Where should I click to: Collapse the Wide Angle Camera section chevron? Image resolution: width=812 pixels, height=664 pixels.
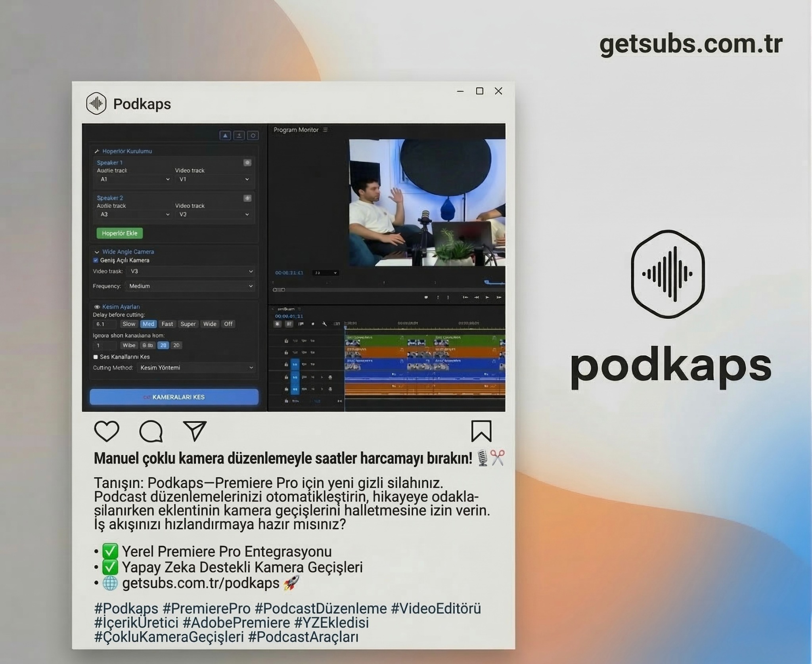[x=97, y=252]
